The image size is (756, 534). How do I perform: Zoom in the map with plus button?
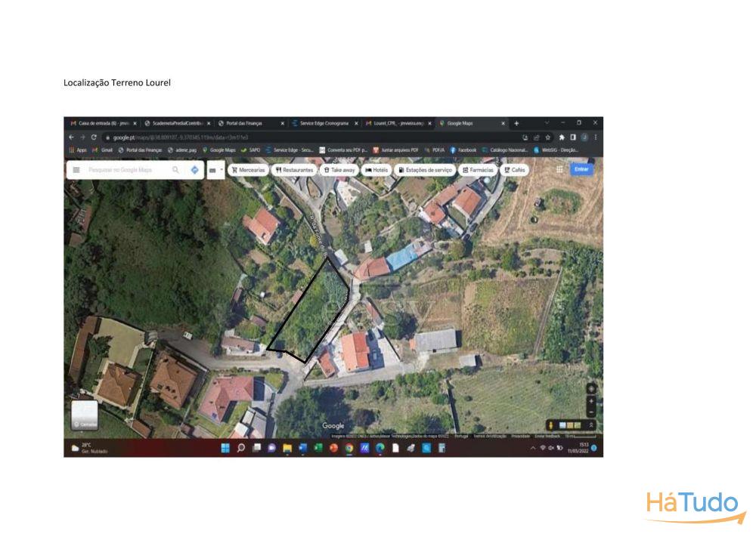pos(592,402)
